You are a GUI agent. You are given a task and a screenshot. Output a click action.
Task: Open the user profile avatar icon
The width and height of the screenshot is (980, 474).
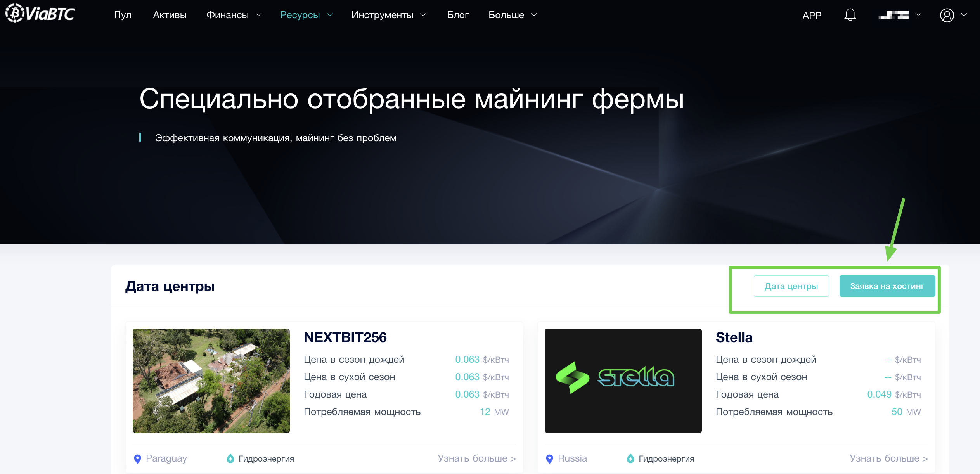click(x=947, y=15)
